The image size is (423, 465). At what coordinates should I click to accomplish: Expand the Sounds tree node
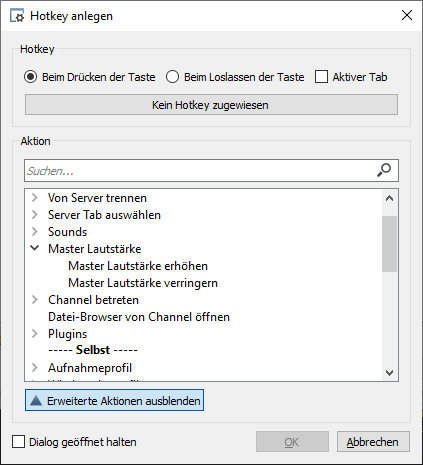click(35, 231)
